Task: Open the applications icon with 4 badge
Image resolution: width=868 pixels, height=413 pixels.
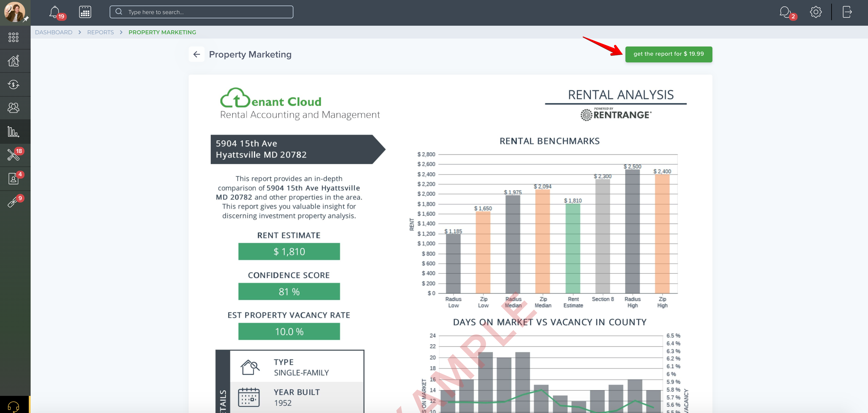Action: (13, 178)
